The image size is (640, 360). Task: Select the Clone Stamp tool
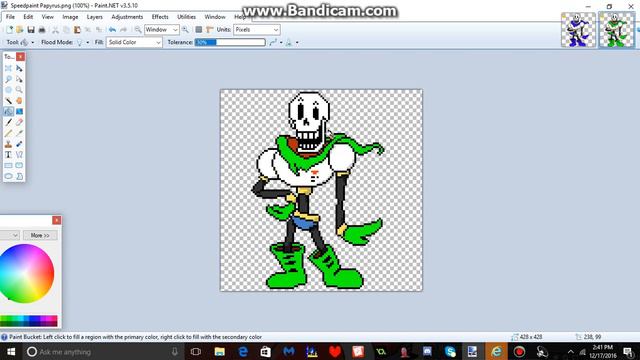coord(8,144)
